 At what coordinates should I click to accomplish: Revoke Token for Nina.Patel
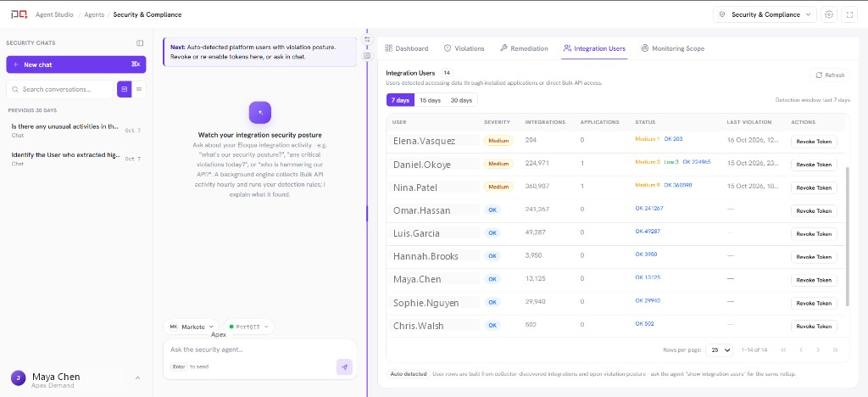click(x=814, y=187)
